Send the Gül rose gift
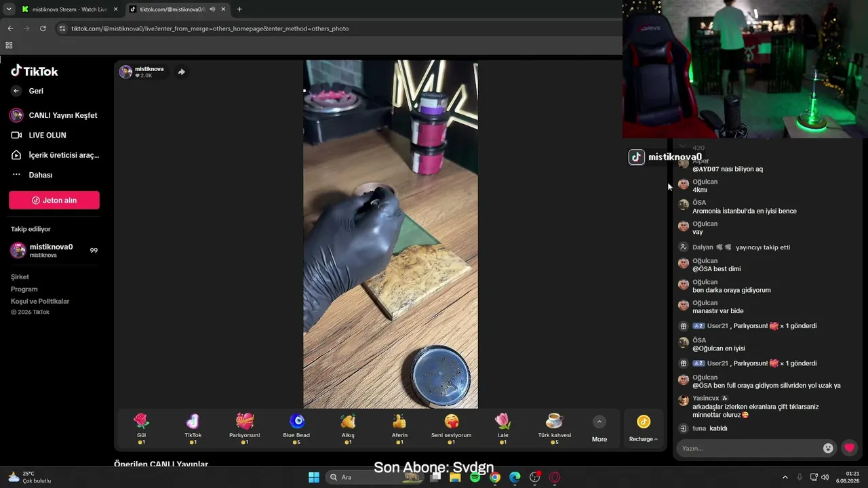This screenshot has width=868, height=488. [x=141, y=428]
